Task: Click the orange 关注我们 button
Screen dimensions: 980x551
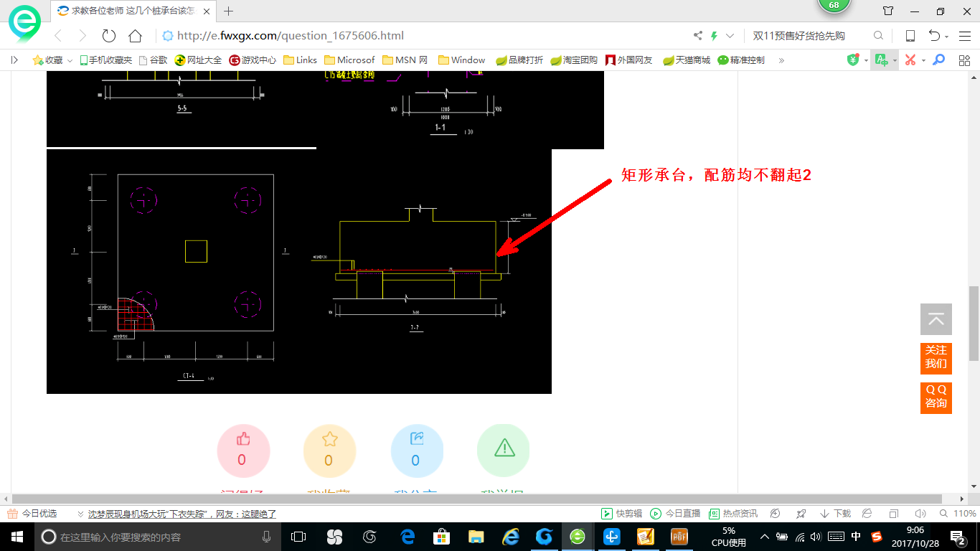Action: (x=936, y=358)
